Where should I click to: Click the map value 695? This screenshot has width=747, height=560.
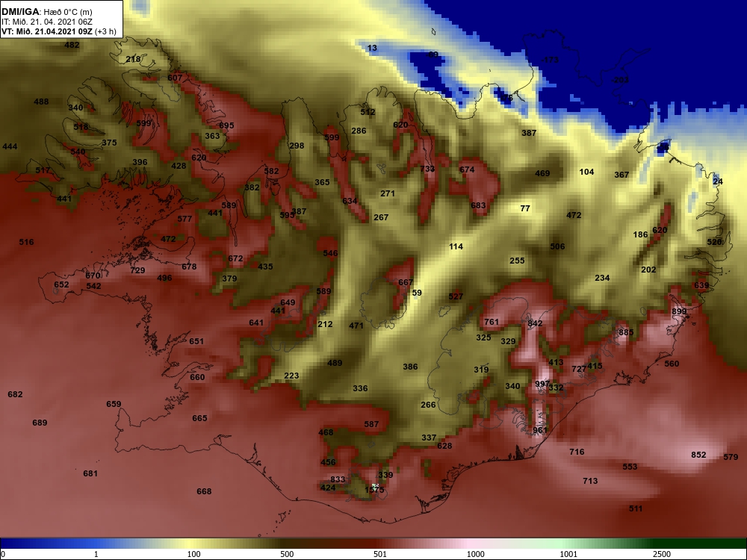click(226, 125)
